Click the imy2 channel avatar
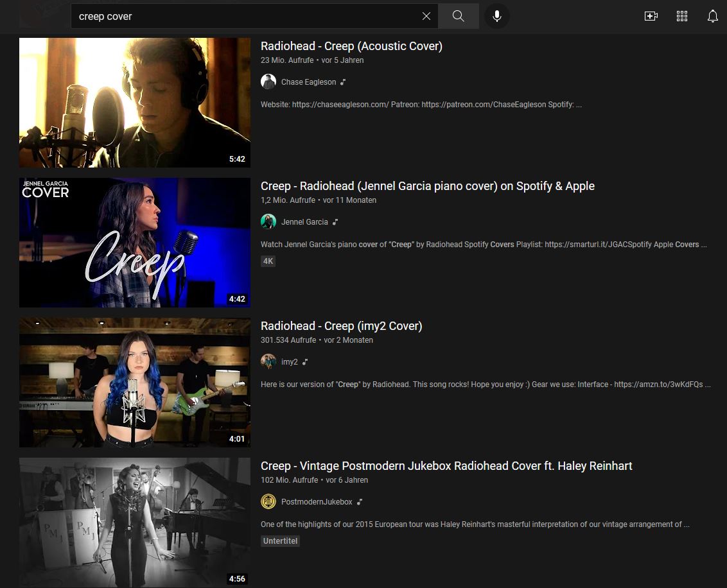Image resolution: width=727 pixels, height=588 pixels. pyautogui.click(x=268, y=361)
